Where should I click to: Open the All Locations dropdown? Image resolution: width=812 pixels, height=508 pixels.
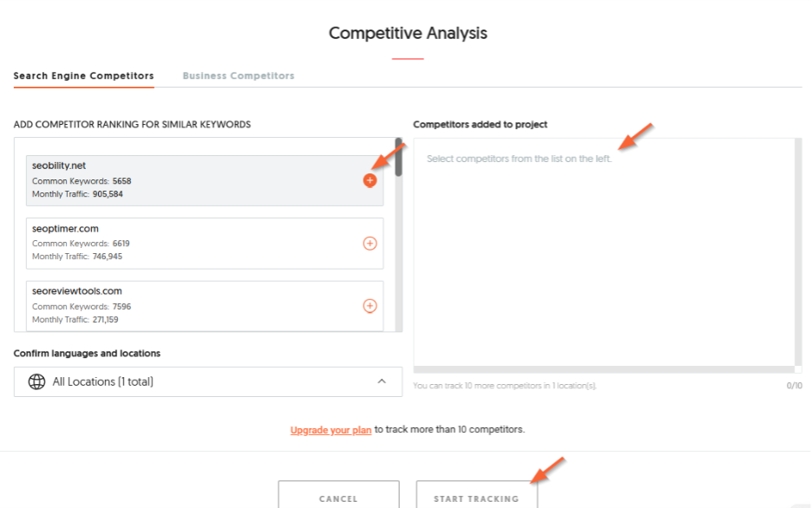tap(208, 381)
